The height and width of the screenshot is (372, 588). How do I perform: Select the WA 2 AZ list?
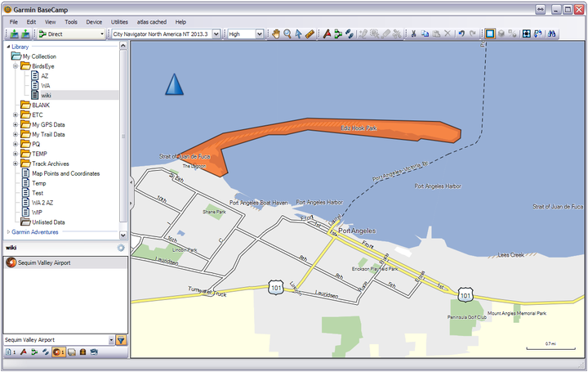[x=42, y=203]
